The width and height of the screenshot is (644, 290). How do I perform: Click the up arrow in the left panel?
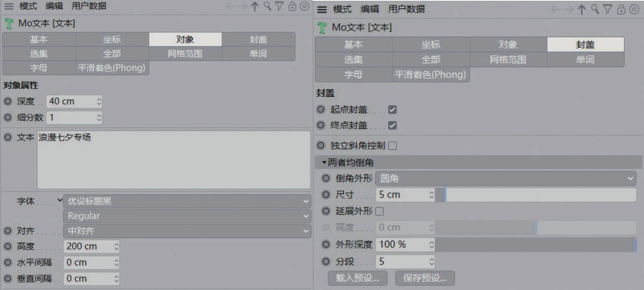click(x=255, y=6)
